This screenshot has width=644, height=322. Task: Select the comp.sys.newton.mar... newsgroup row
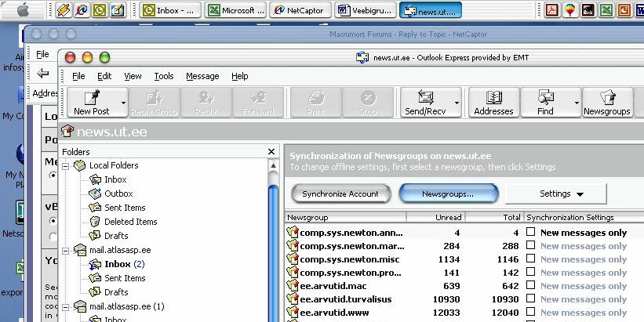(x=464, y=246)
